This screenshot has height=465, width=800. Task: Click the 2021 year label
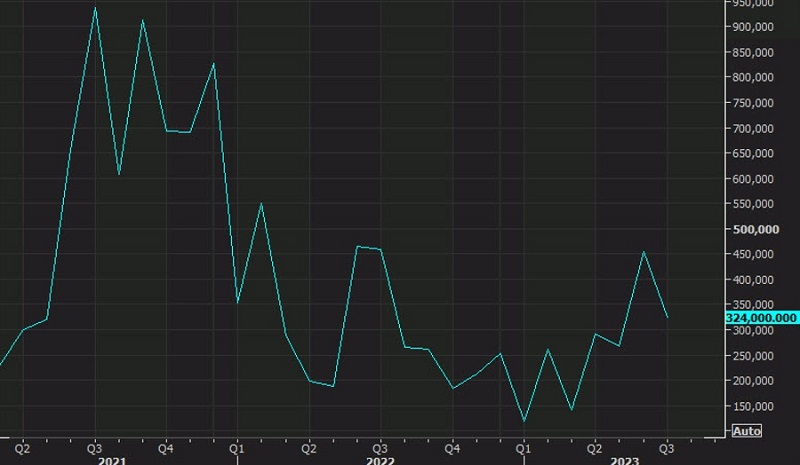click(112, 461)
